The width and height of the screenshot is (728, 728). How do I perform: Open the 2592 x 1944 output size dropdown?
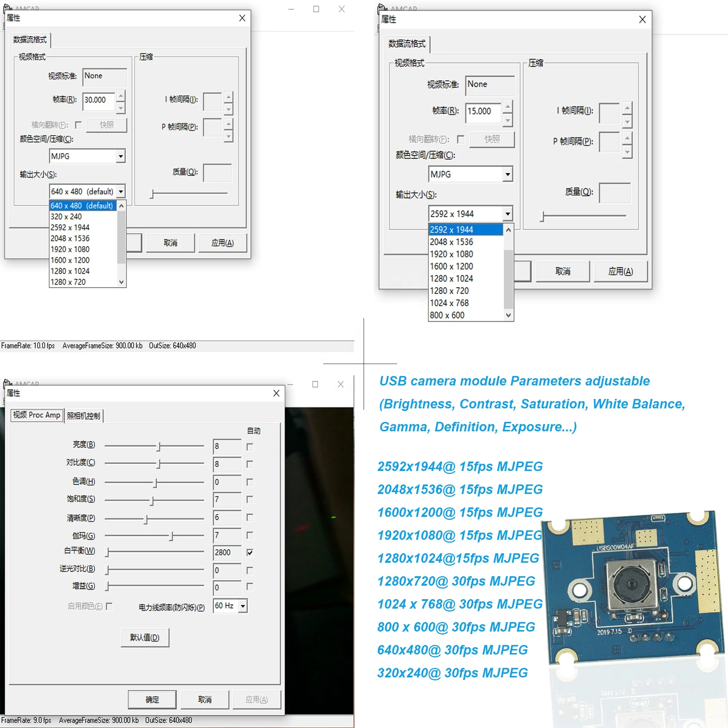coord(507,214)
